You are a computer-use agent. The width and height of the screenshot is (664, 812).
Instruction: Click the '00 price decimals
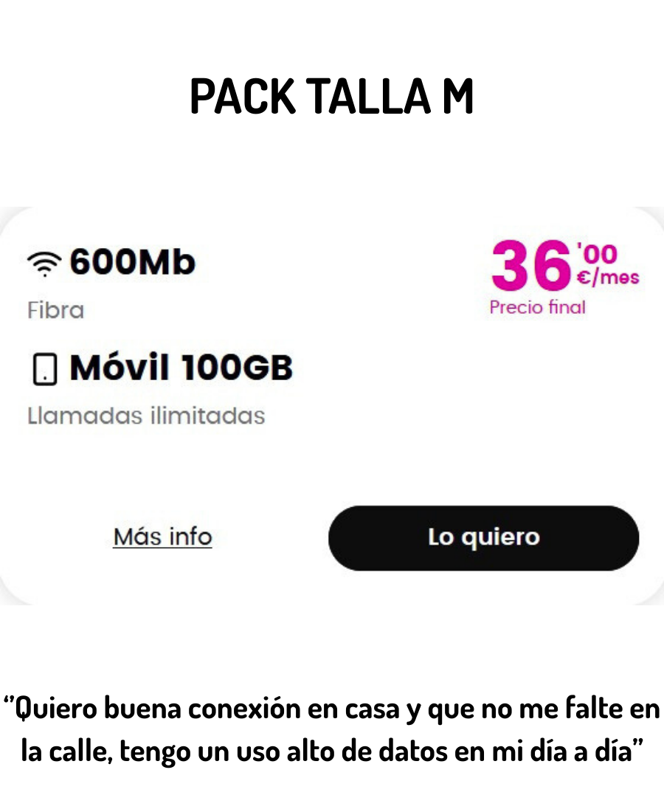[x=599, y=254]
